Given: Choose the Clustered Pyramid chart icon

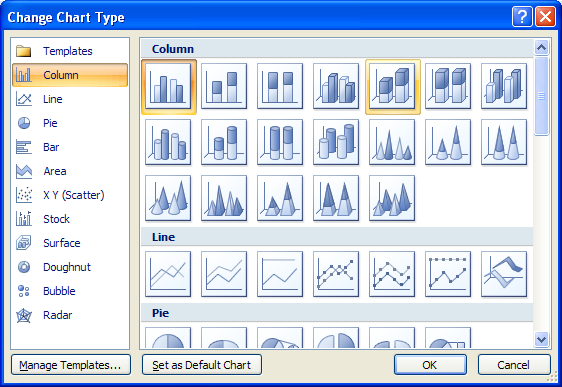Looking at the screenshot, I should click(x=224, y=198).
